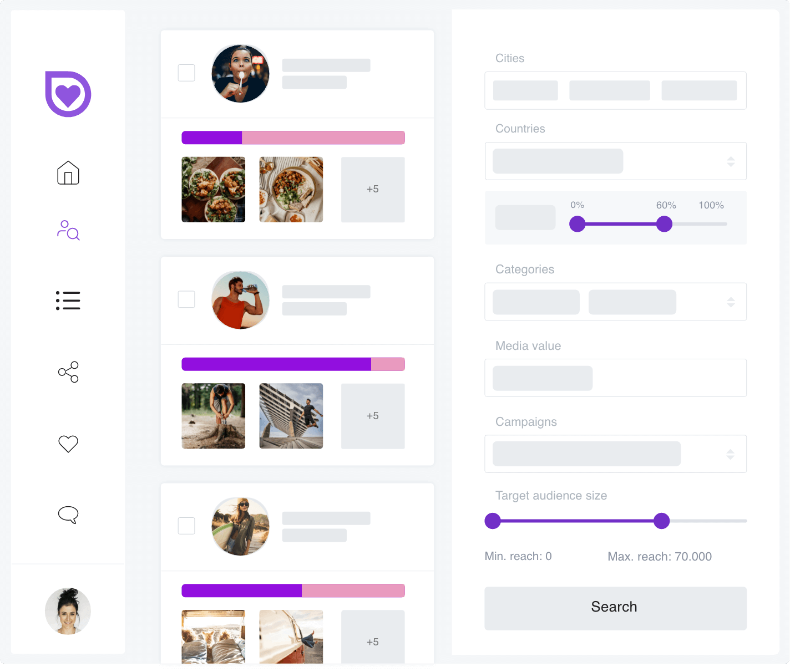Select the campaign placeholder in Campaigns field
Screen dimensions: 790x672
586,454
